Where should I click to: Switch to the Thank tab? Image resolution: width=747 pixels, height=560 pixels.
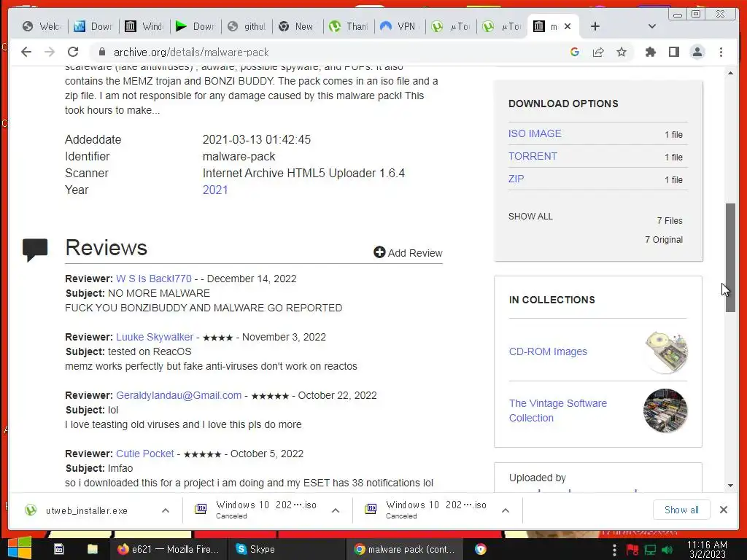point(349,27)
